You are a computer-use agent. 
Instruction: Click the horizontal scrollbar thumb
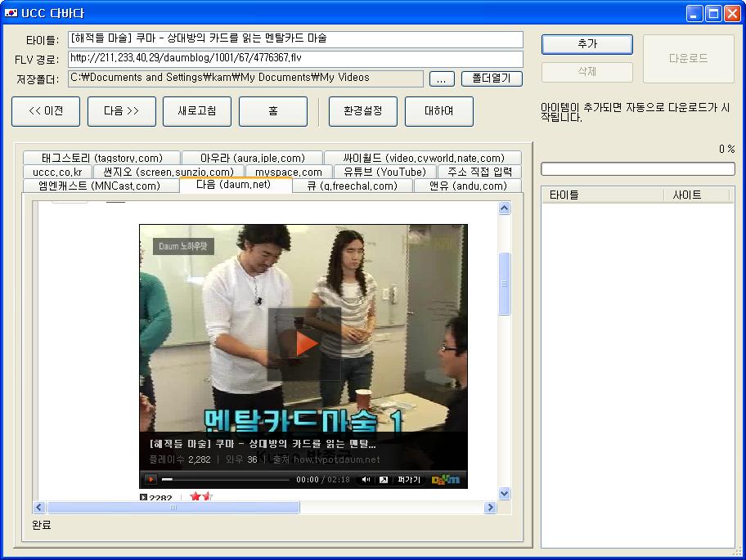pyautogui.click(x=173, y=508)
